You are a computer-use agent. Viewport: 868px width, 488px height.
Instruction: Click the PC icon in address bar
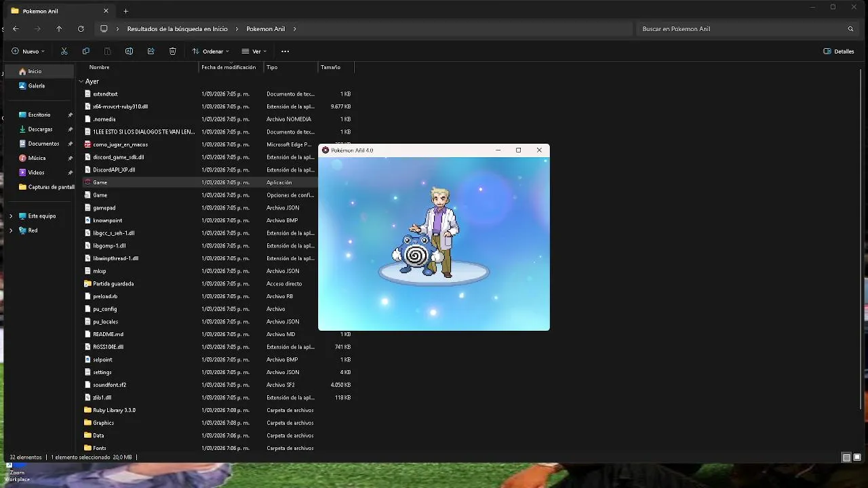point(104,29)
